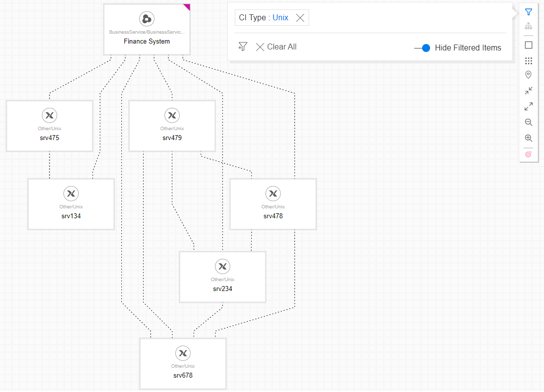Click the add-filter funnel icon
The image size is (544, 392).
[242, 47]
